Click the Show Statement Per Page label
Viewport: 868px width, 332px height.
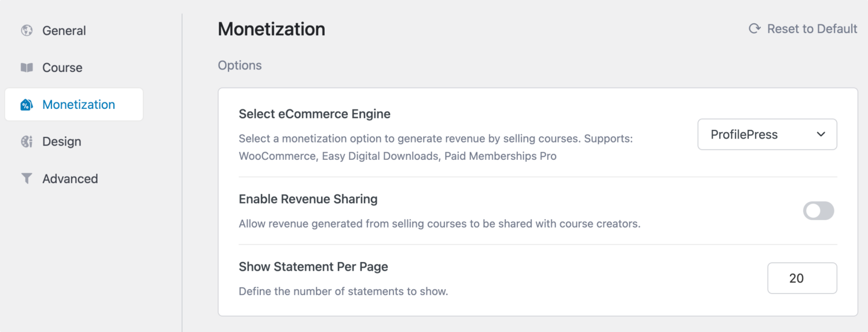(x=313, y=267)
